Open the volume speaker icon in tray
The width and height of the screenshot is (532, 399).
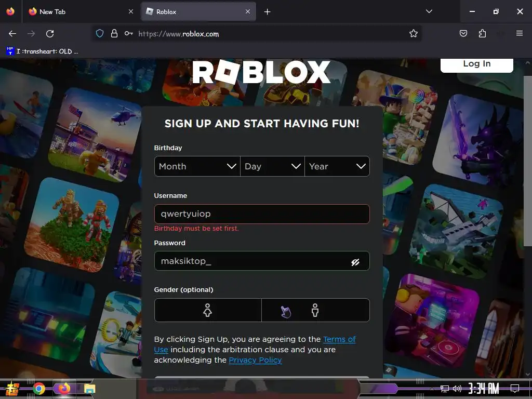pyautogui.click(x=457, y=389)
